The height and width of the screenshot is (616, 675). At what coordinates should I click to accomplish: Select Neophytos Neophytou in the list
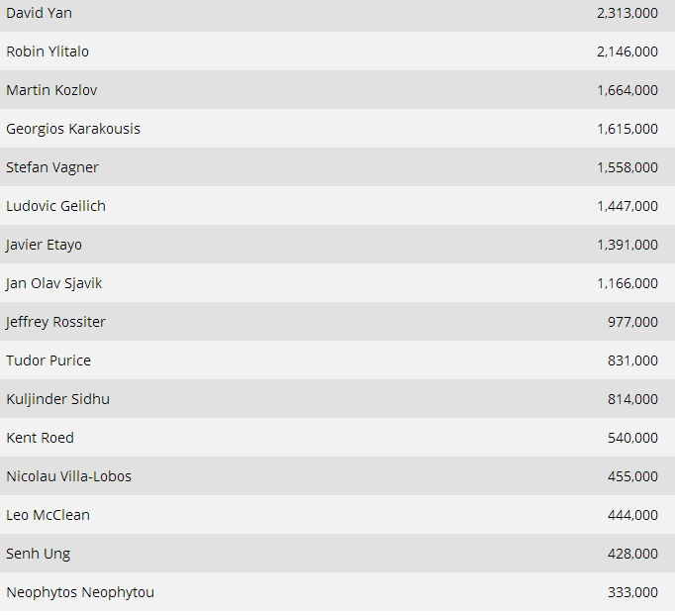80,592
